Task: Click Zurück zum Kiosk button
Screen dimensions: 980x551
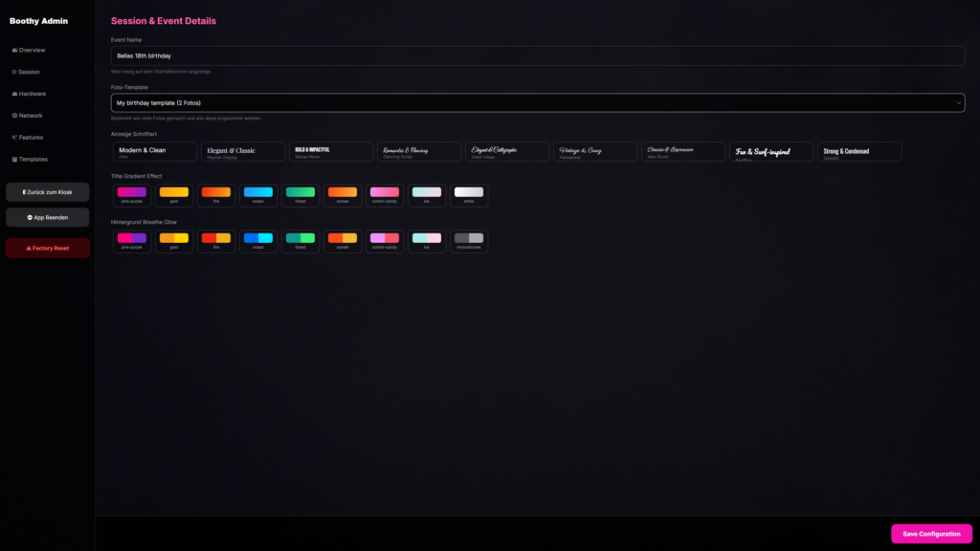Action: (48, 192)
